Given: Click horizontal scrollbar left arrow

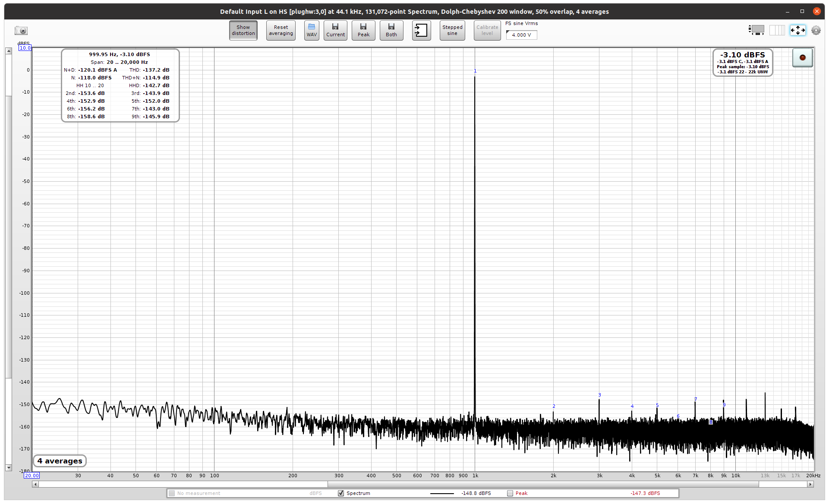Looking at the screenshot, I should (x=35, y=485).
